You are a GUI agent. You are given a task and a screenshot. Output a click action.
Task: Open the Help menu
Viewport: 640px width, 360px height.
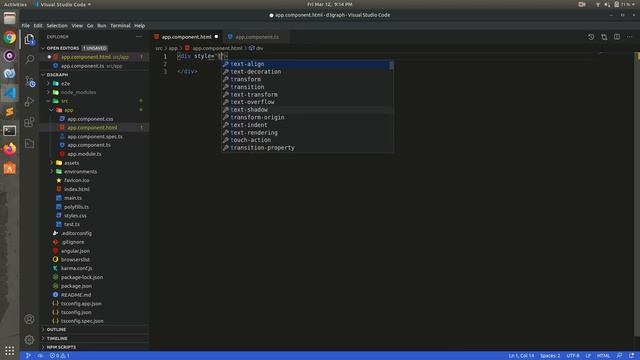coord(140,25)
